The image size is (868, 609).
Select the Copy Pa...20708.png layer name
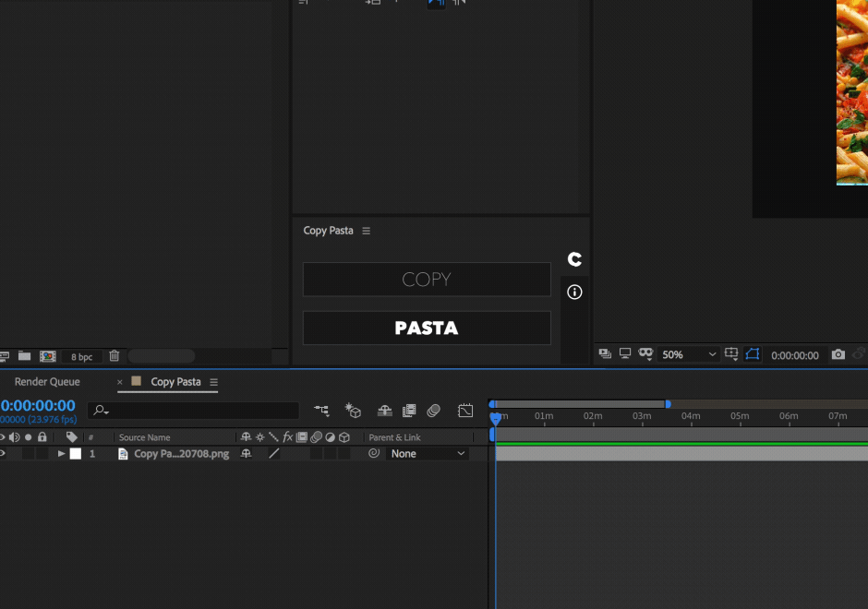coord(182,454)
